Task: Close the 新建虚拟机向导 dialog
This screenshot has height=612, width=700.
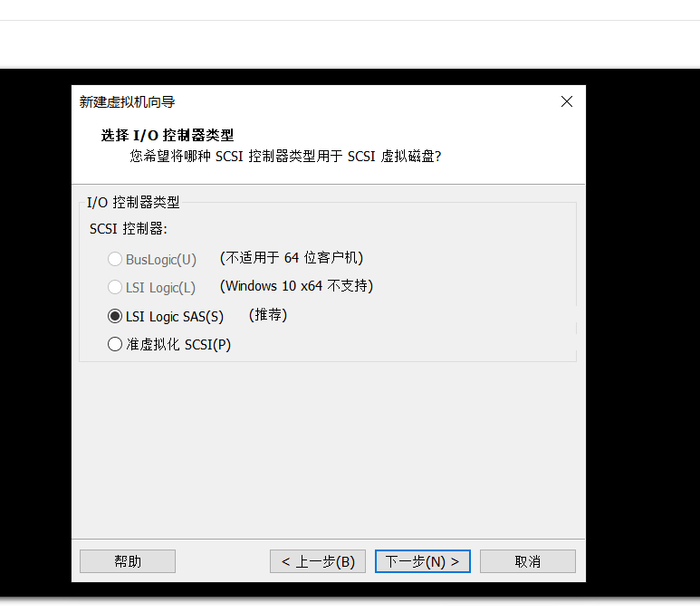Action: pyautogui.click(x=567, y=101)
